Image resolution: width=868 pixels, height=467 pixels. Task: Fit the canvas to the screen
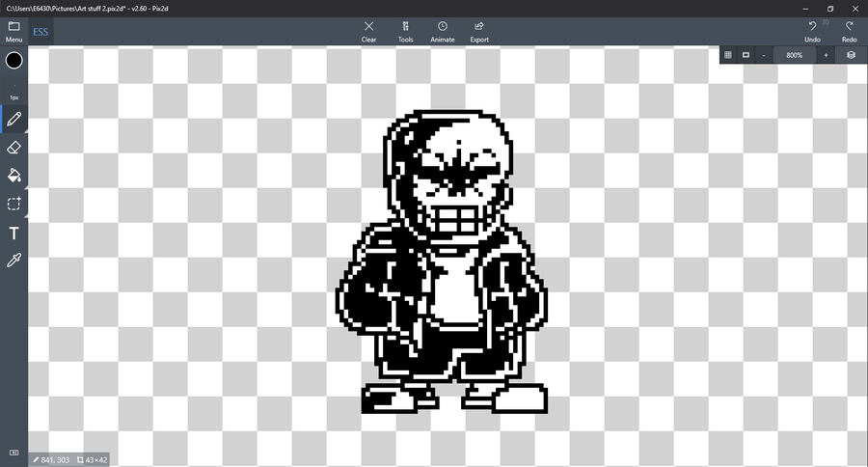(746, 55)
